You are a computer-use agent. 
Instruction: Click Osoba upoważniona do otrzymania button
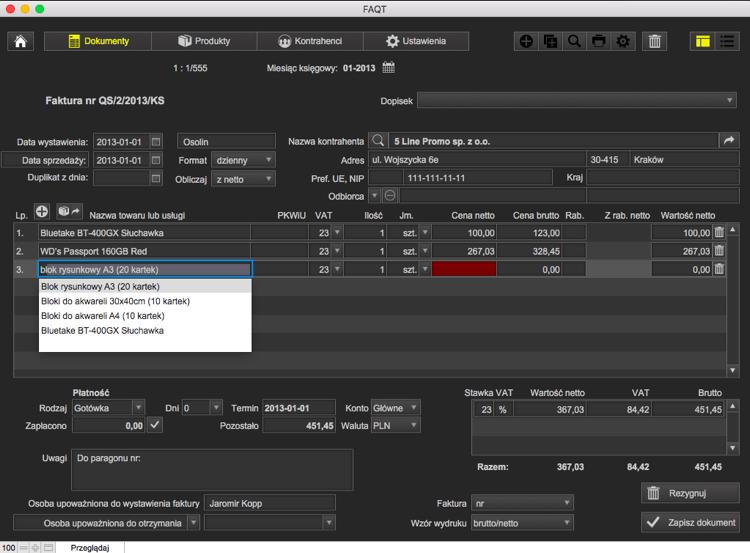click(x=107, y=523)
